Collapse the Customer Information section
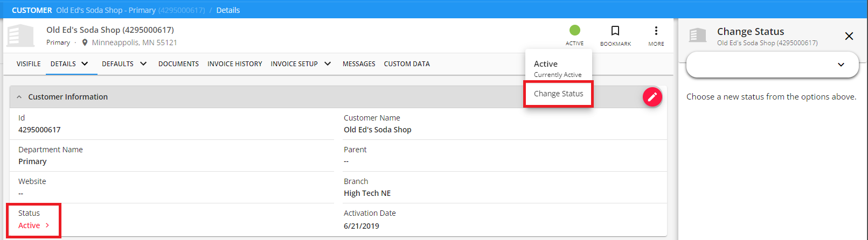 [19, 97]
